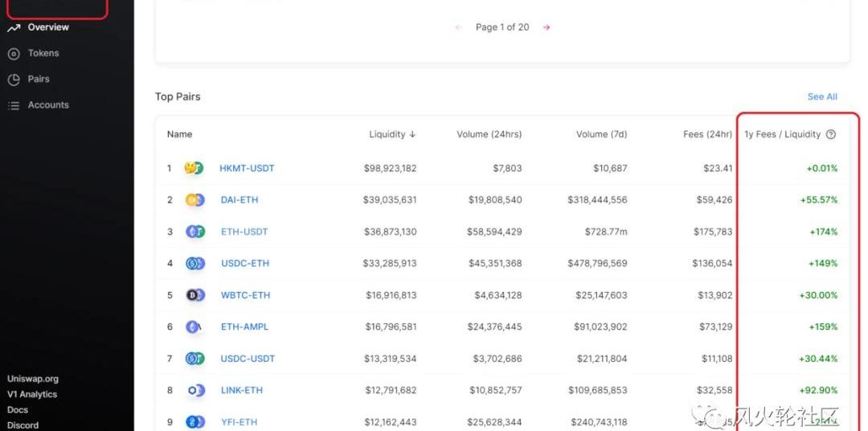The width and height of the screenshot is (868, 431).
Task: Sort by the Volume (24hrs) column header
Action: coord(489,134)
